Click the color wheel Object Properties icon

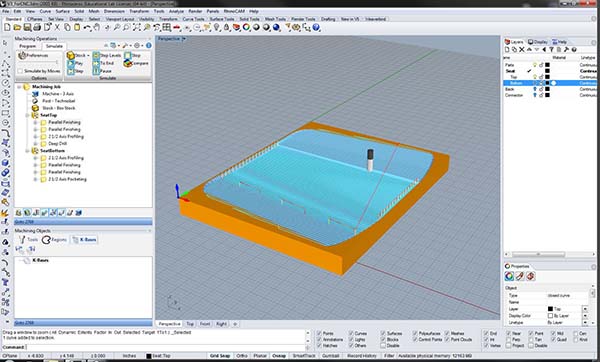[x=246, y=28]
